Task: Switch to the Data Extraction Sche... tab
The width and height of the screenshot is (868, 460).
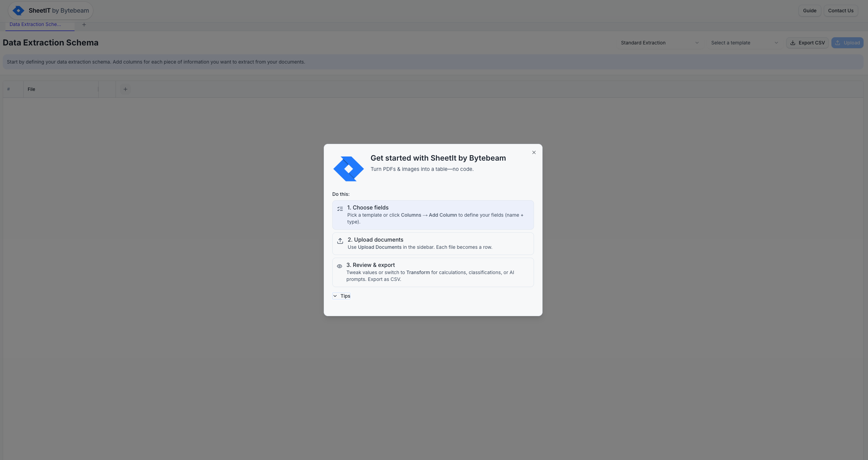Action: click(x=36, y=24)
